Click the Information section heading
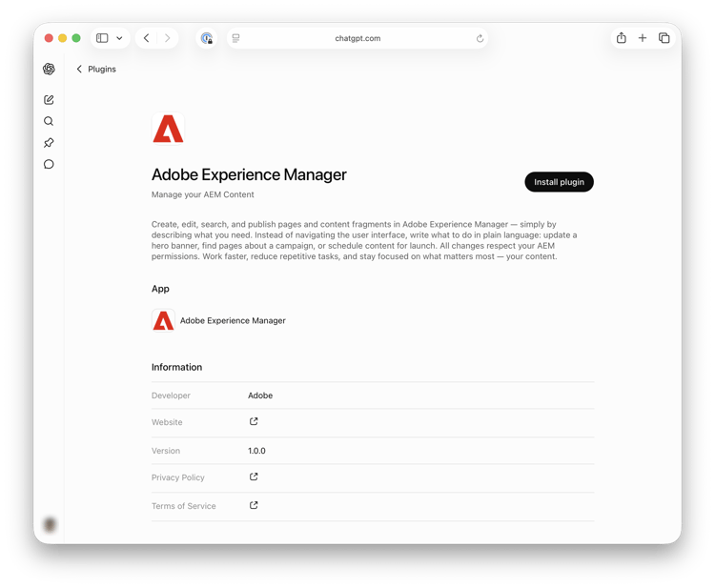Viewport: 715px width, 588px height. pos(176,367)
